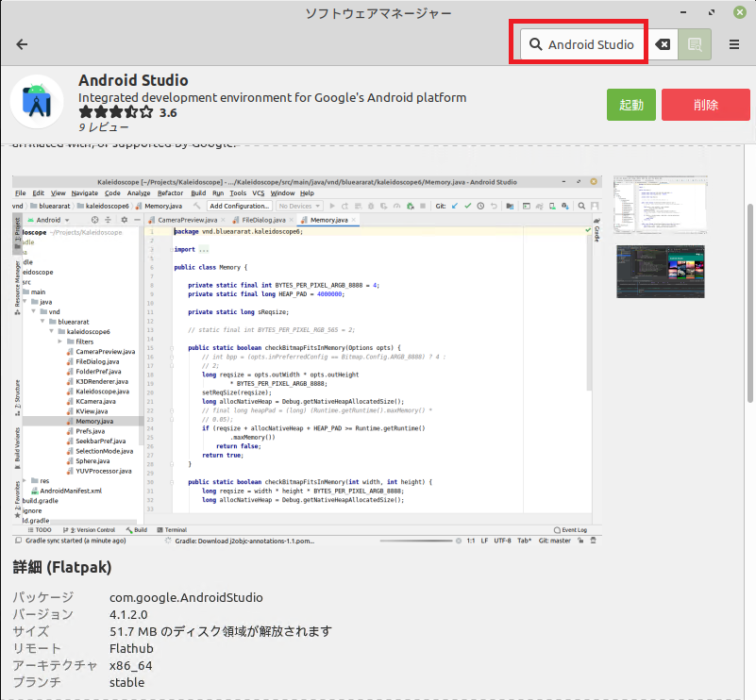The height and width of the screenshot is (700, 756).
Task: Remove Android Studio with the red 削除 button
Action: pos(706,105)
